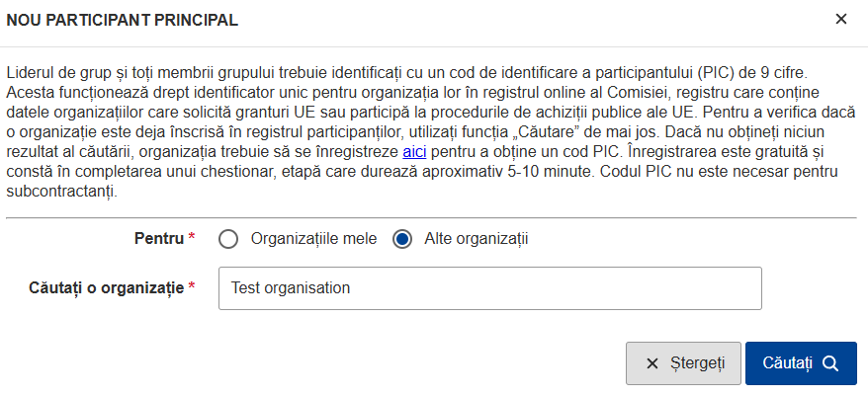Select the Organizațiile mele radio button
Image resolution: width=868 pixels, height=397 pixels.
(228, 239)
